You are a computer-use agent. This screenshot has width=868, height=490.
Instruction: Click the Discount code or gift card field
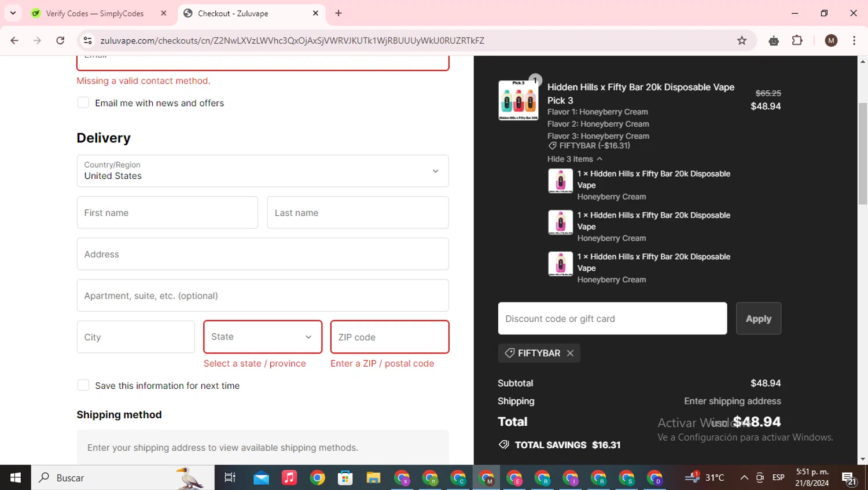[612, 318]
